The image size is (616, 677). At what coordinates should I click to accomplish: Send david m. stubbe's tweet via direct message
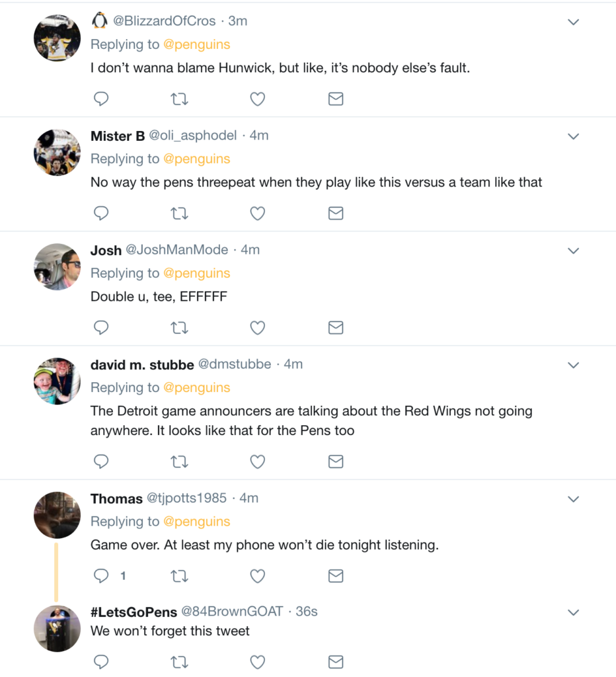tap(336, 461)
